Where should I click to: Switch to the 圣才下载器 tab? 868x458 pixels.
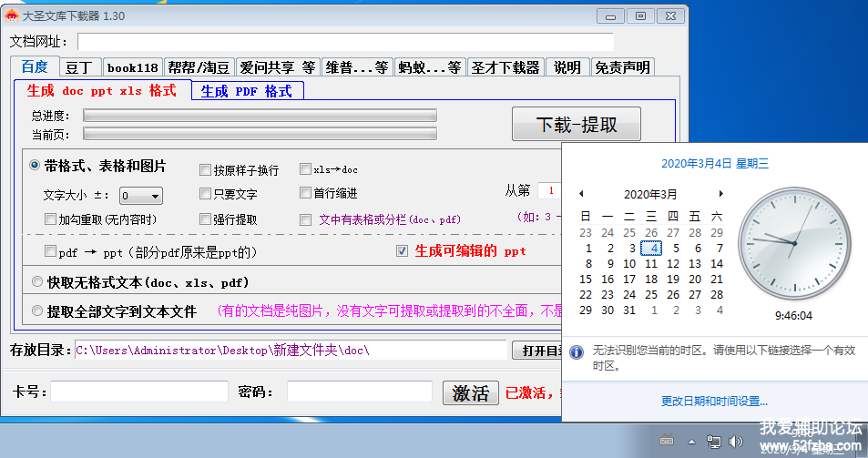(505, 67)
